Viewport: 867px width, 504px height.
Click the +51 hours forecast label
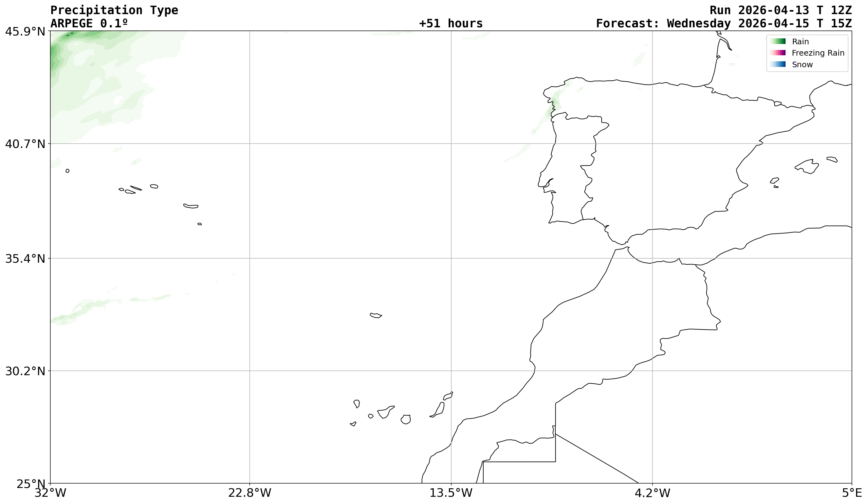point(451,23)
